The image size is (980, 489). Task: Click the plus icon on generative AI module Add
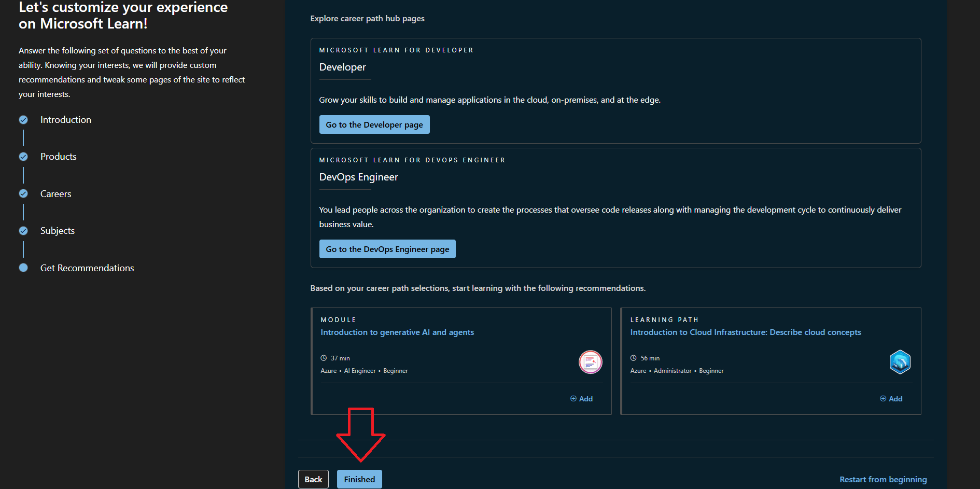tap(573, 399)
